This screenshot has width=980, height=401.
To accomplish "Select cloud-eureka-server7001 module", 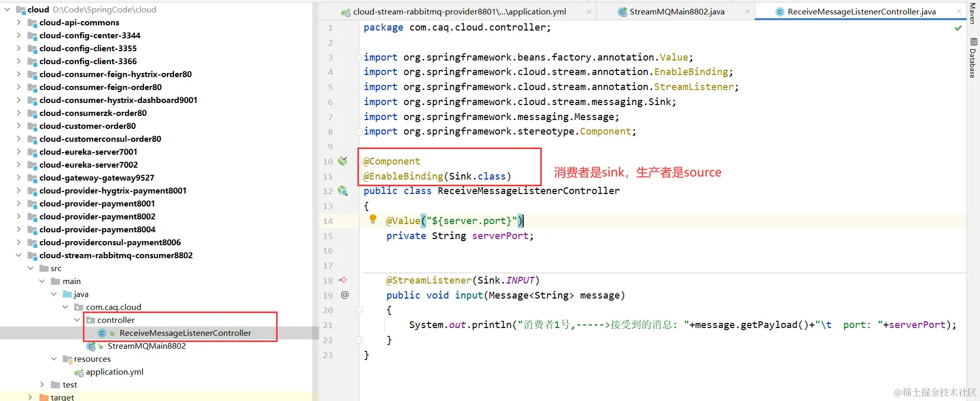I will (x=89, y=152).
